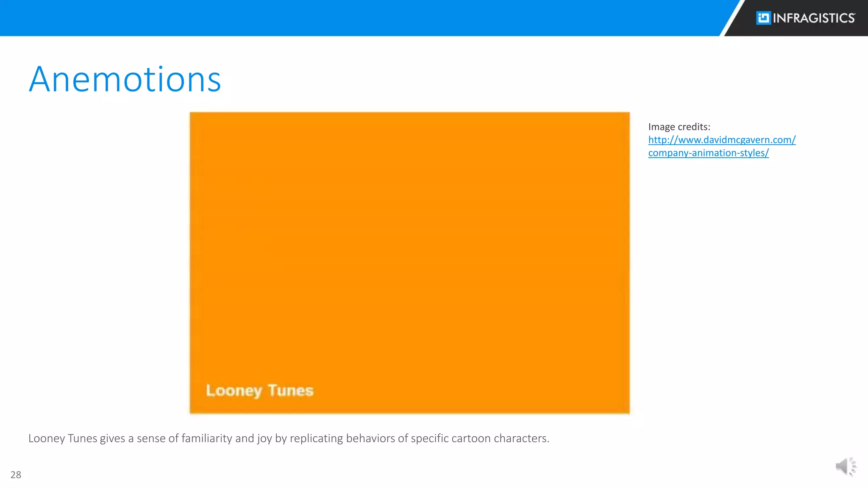This screenshot has height=488, width=868.
Task: Open the davidmcgavern.com hyperlink line
Action: 722,140
